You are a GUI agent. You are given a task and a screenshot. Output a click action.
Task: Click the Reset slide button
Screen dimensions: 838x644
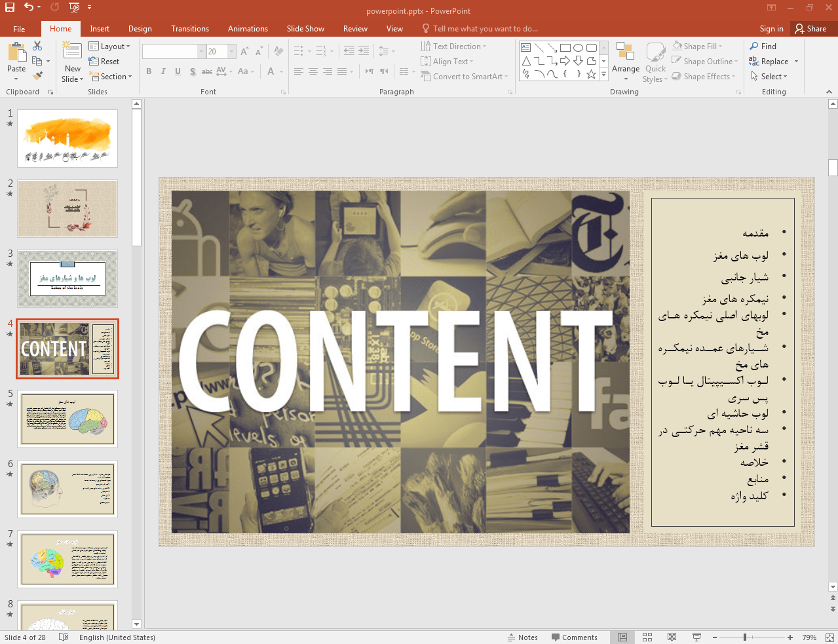(x=105, y=62)
